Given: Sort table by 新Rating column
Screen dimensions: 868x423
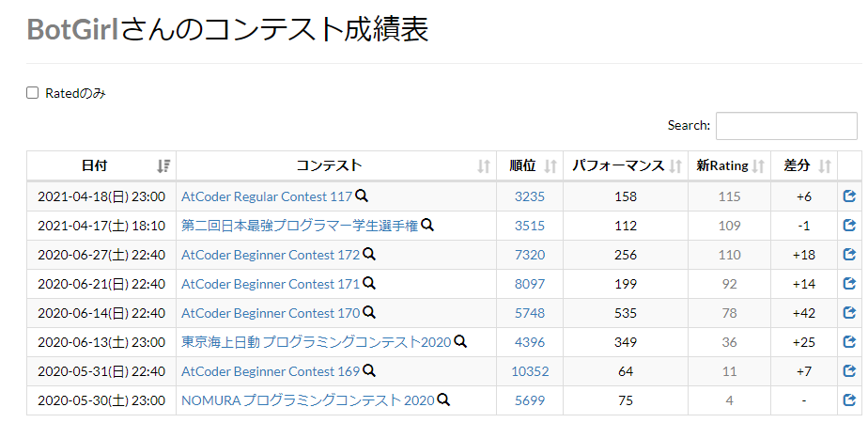Looking at the screenshot, I should [x=729, y=165].
